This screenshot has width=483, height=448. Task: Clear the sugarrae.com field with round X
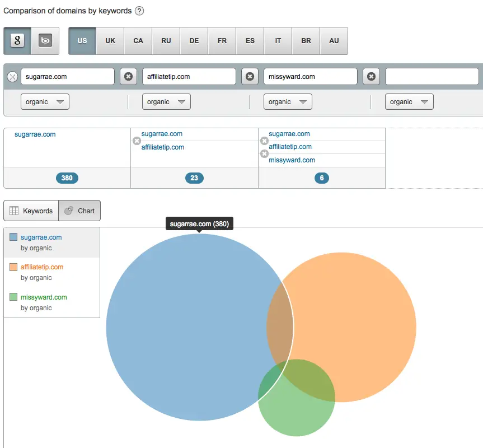(13, 77)
